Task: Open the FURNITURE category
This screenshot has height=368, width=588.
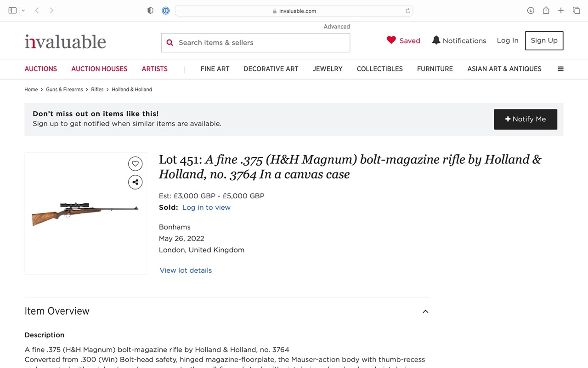Action: point(435,69)
